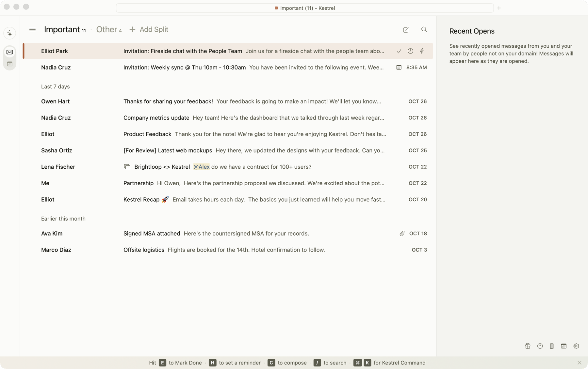Open the Product Feedback email from Elliot
Image resolution: width=588 pixels, height=369 pixels.
pos(228,134)
